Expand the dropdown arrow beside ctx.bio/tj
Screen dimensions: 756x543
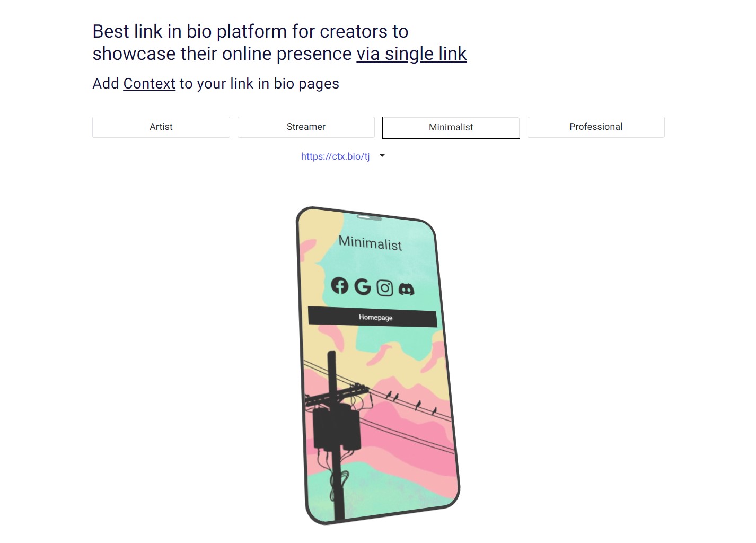coord(382,156)
